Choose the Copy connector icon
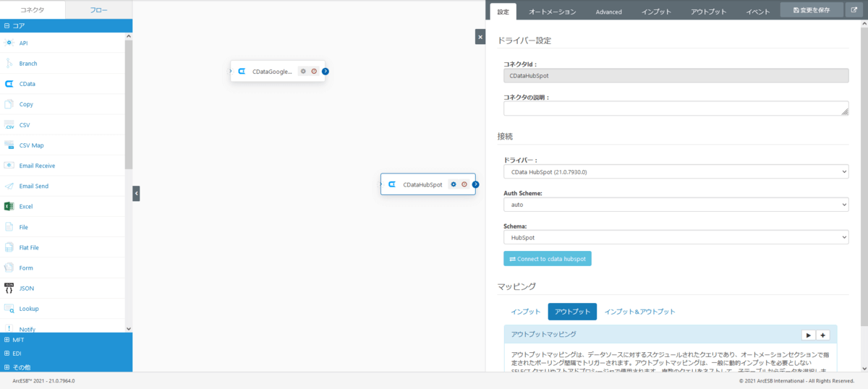The image size is (868, 389). click(9, 104)
